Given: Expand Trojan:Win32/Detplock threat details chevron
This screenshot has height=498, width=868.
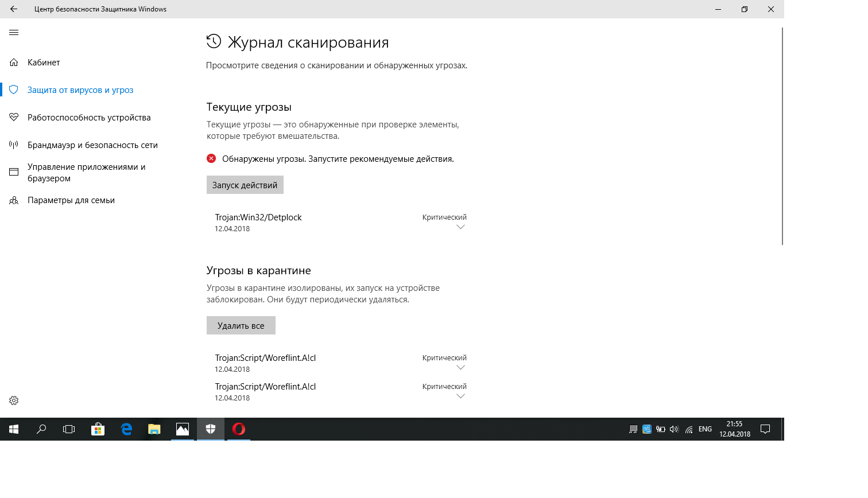Looking at the screenshot, I should 460,228.
